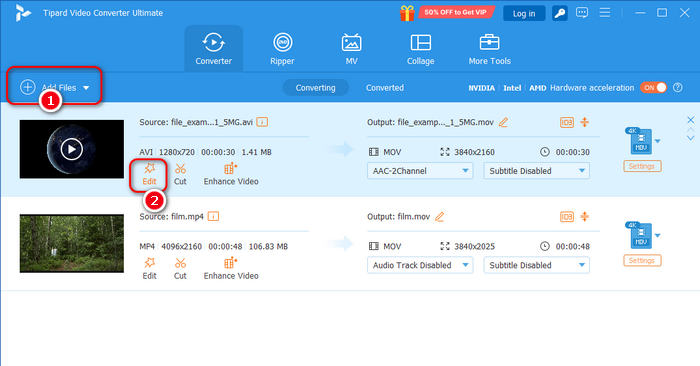Click compress icon for file_examp mov output
Screen dimensions: 700x366
[584, 122]
